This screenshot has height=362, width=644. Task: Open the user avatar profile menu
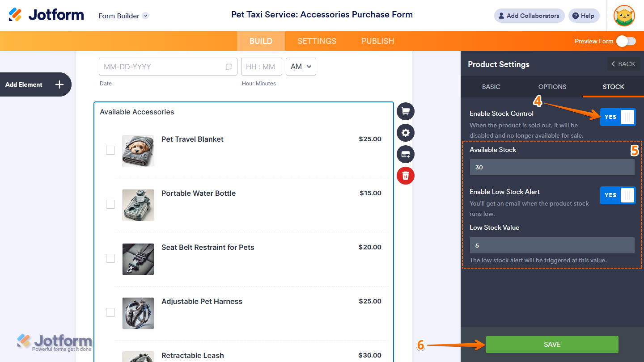pyautogui.click(x=624, y=16)
